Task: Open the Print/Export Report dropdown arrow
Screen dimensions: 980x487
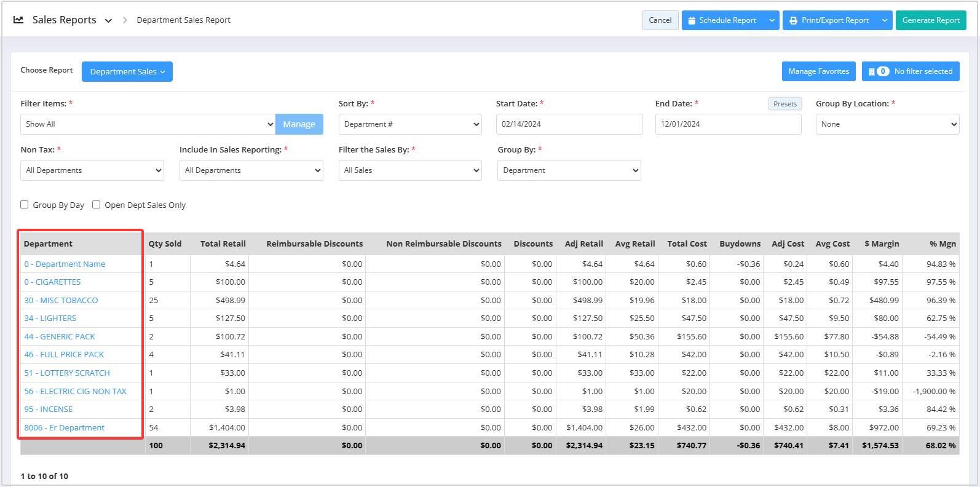Action: point(884,20)
